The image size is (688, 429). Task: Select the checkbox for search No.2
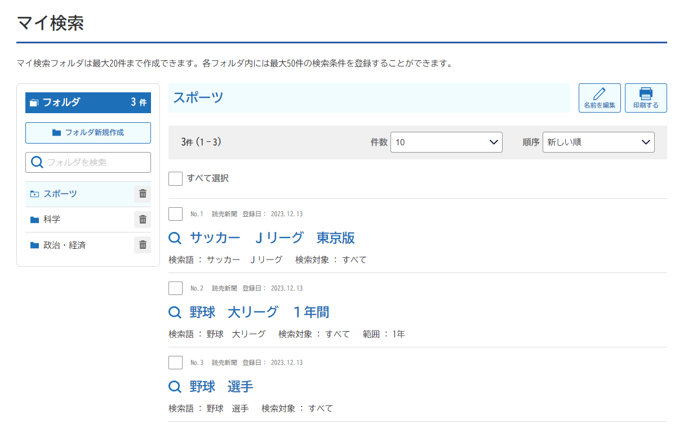click(176, 288)
